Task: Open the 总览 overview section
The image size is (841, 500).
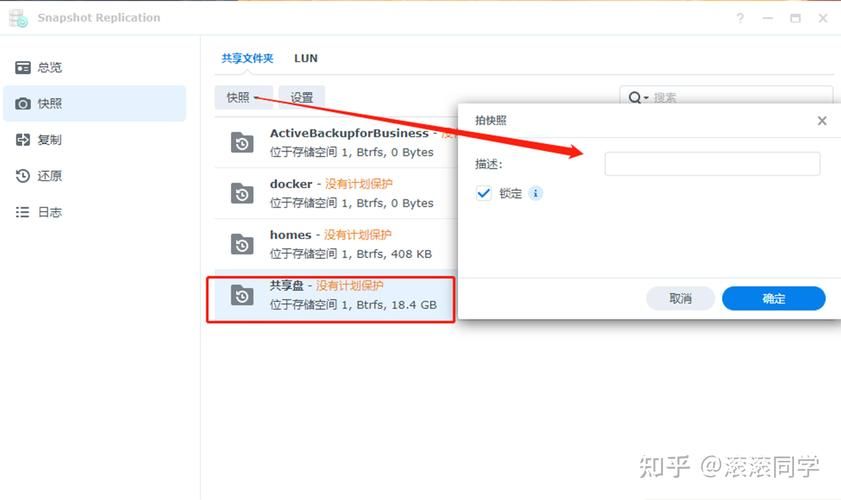Action: click(94, 67)
